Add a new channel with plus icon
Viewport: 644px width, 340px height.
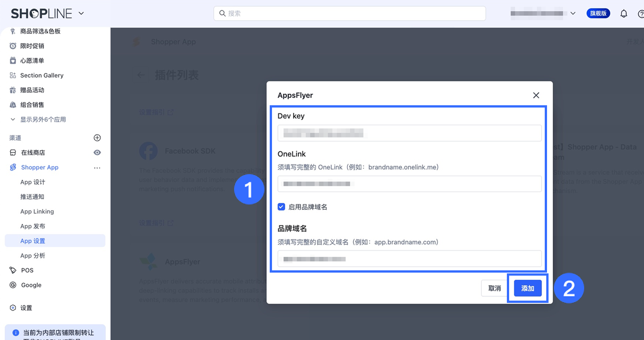point(97,138)
